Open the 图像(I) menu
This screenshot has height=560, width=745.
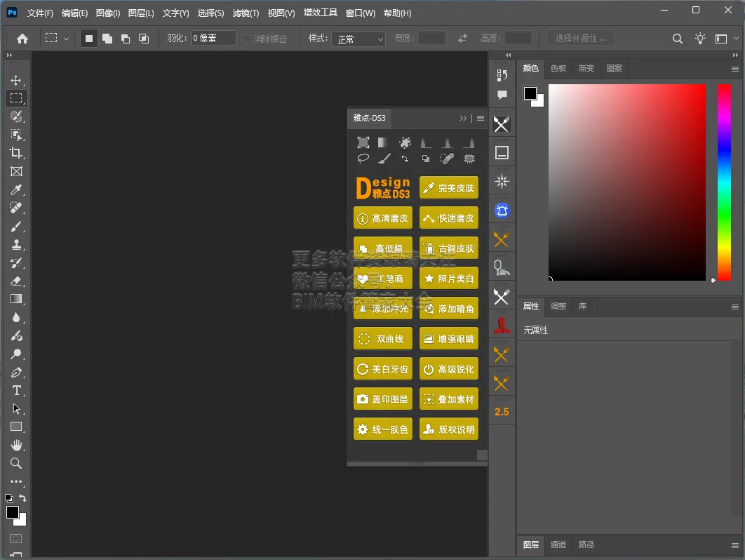point(108,13)
